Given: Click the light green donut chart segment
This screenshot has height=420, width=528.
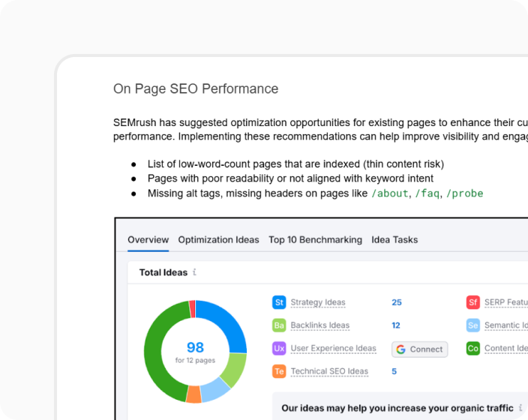Looking at the screenshot, I should coord(235,368).
